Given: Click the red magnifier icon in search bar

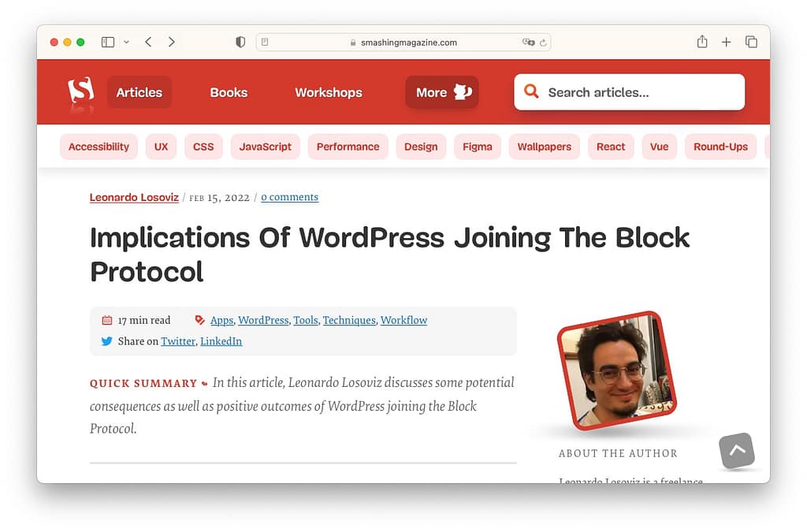Looking at the screenshot, I should pos(531,91).
